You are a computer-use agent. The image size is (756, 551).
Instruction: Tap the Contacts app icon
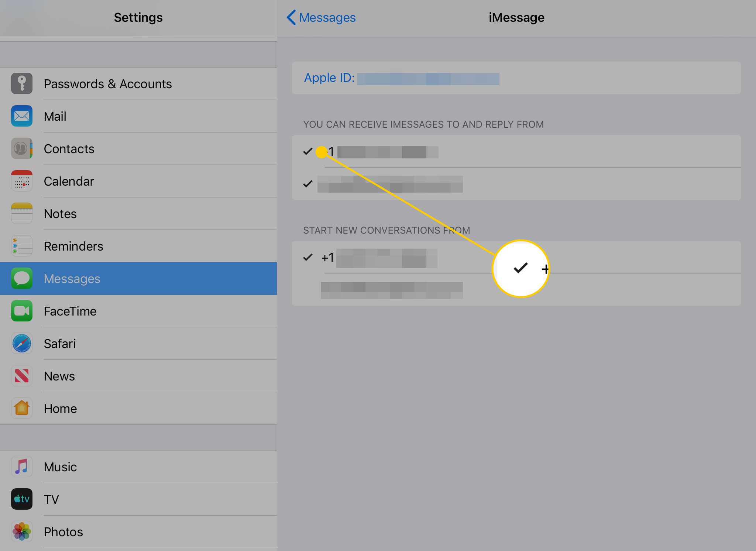click(22, 148)
